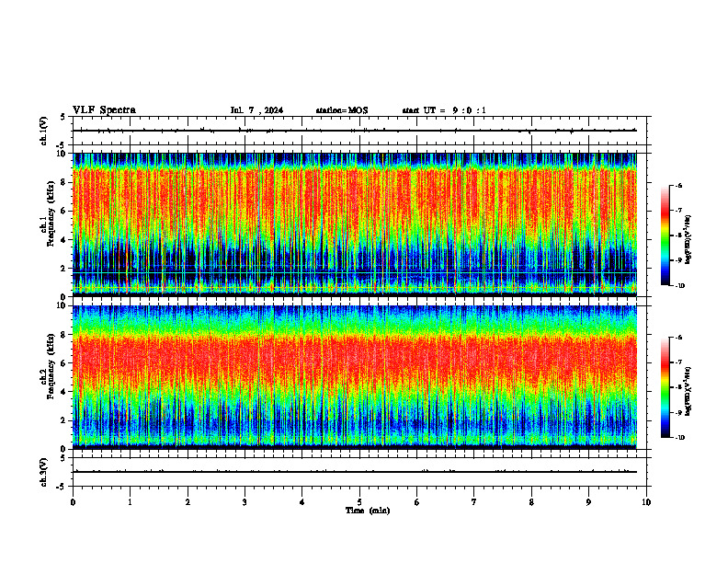The image size is (728, 563).
Task: Click time axis tick label "6"
Action: pyautogui.click(x=417, y=501)
